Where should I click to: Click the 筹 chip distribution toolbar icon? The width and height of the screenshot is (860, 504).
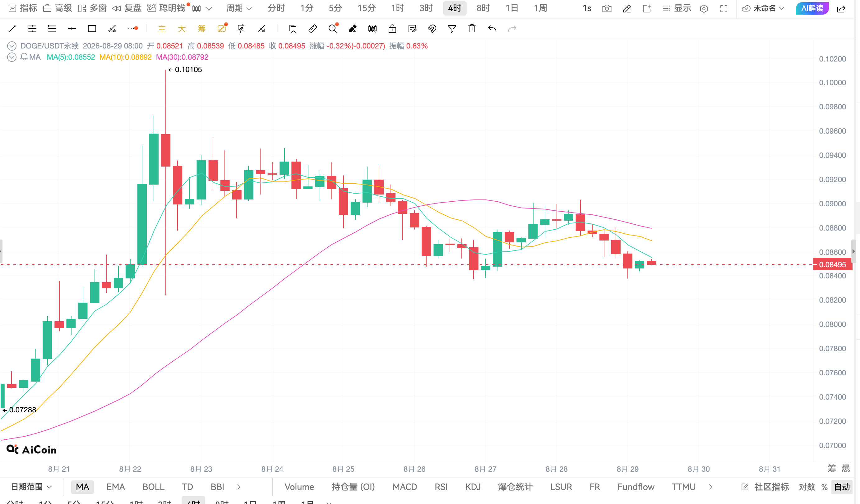(x=202, y=29)
